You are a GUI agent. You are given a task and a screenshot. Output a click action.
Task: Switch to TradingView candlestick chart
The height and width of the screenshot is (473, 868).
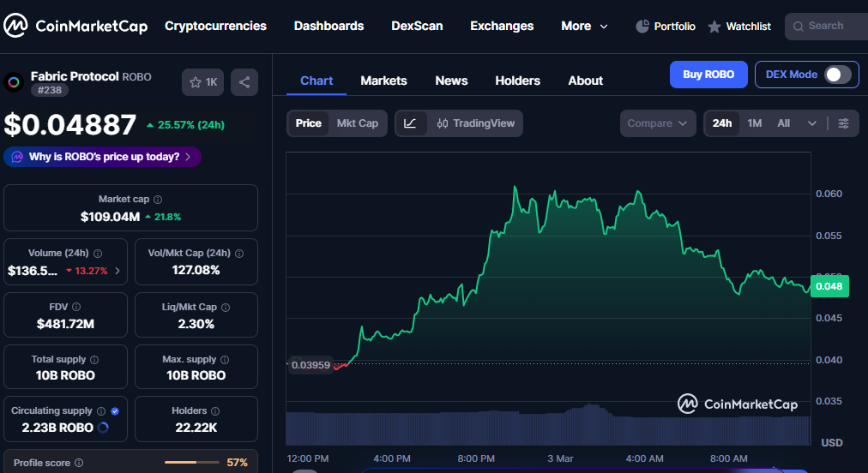475,123
